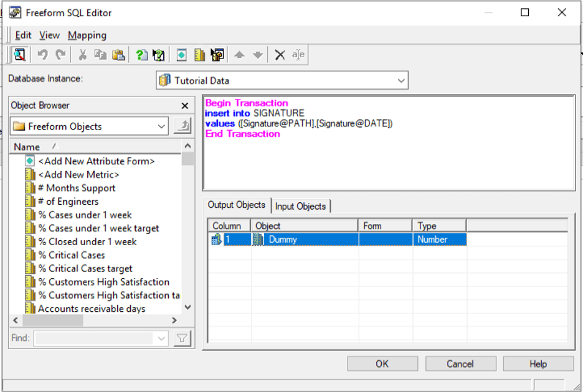Click the Add New Metric ruler icon
The height and width of the screenshot is (392, 583).
click(199, 55)
